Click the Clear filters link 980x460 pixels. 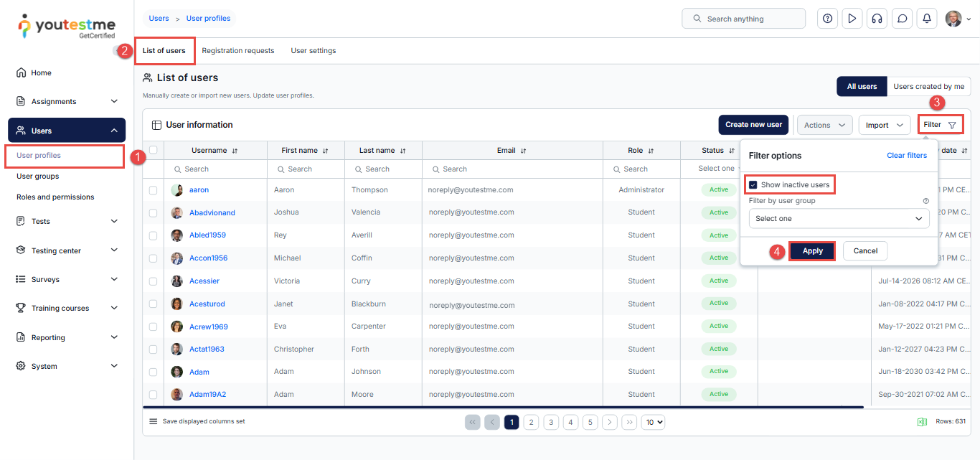[906, 156]
